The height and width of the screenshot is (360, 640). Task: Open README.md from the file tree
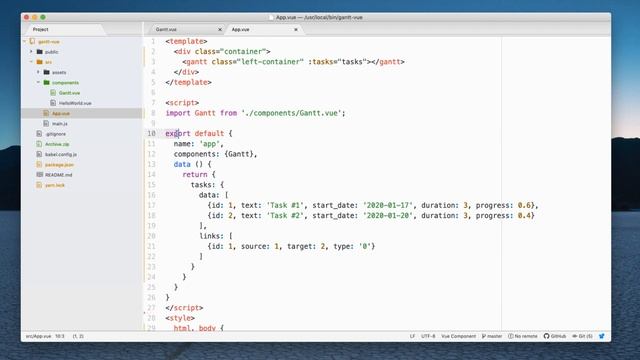click(58, 175)
